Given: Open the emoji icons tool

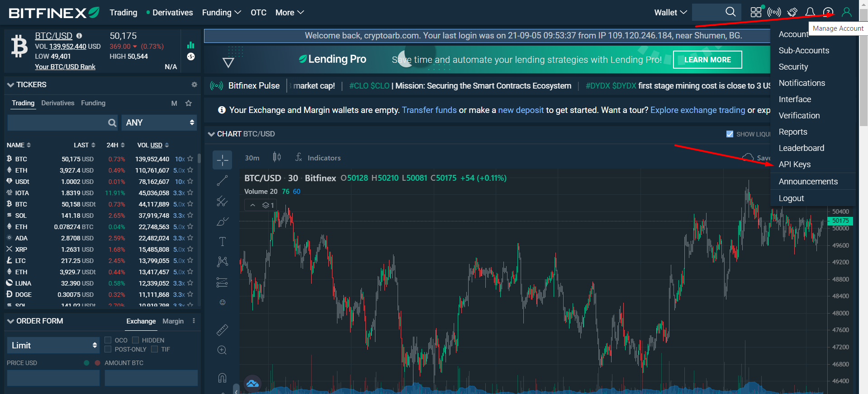Looking at the screenshot, I should tap(222, 302).
